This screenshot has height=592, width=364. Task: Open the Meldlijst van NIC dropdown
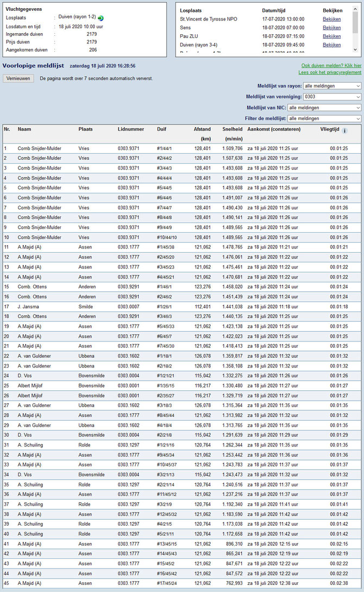tap(324, 108)
